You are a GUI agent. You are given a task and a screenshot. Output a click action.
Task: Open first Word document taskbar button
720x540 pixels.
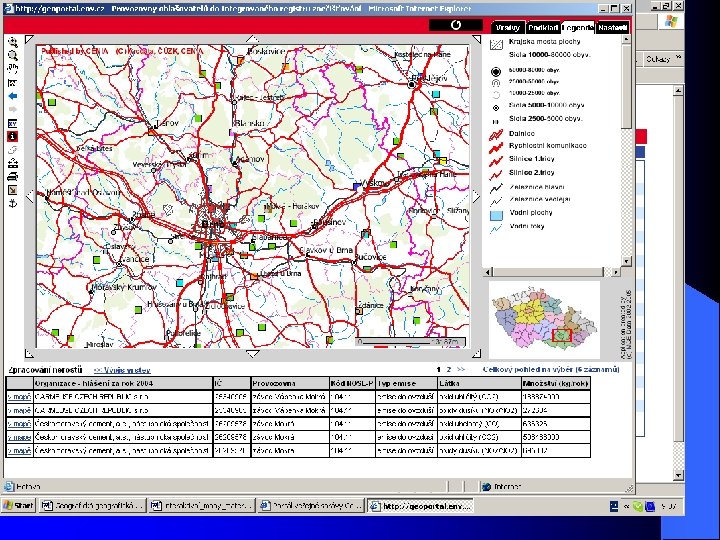pyautogui.click(x=92, y=506)
